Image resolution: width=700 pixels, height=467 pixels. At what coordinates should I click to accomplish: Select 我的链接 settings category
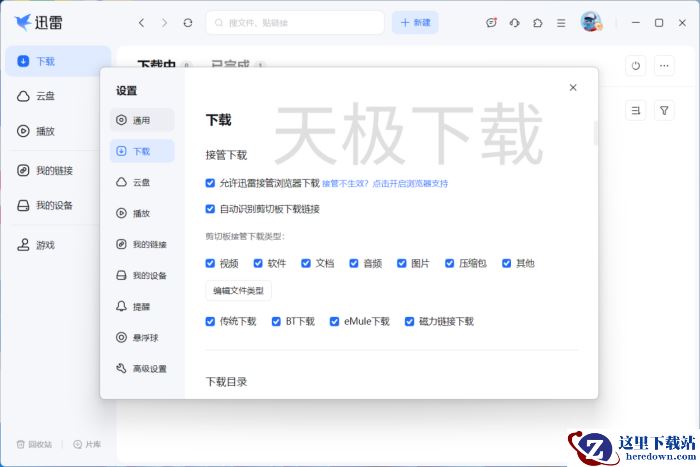pyautogui.click(x=142, y=244)
